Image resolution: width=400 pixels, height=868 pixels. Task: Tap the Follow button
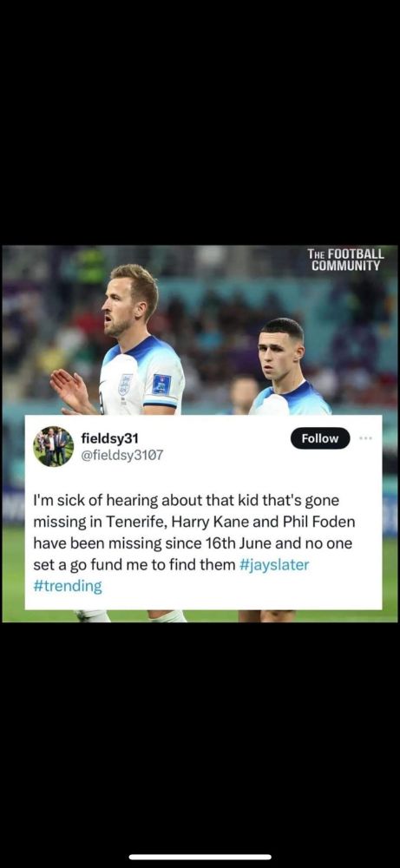click(x=320, y=438)
